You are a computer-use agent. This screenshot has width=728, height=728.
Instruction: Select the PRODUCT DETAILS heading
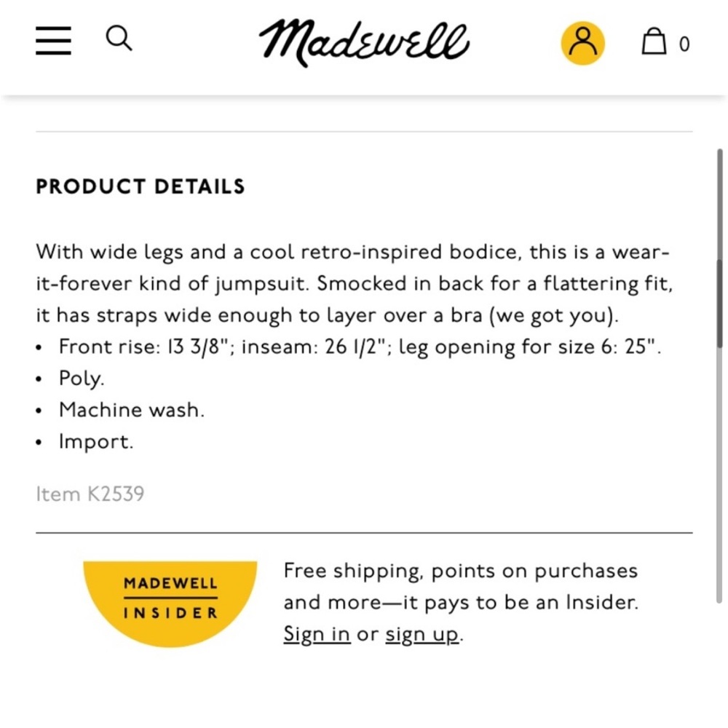[x=141, y=186]
